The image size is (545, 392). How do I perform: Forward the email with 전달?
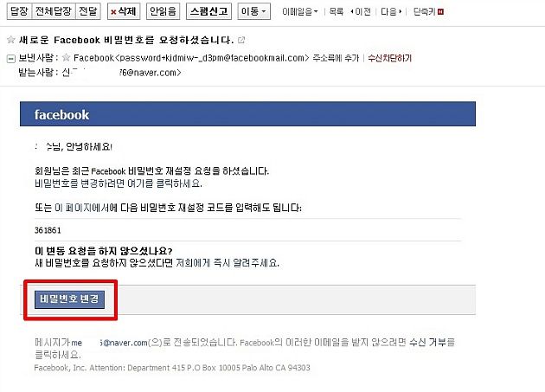tap(88, 11)
